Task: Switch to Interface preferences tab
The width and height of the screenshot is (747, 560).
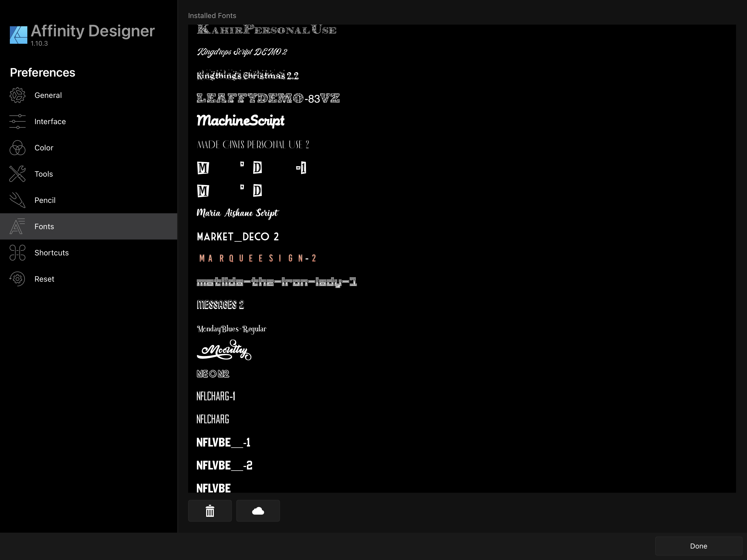Action: click(89, 122)
